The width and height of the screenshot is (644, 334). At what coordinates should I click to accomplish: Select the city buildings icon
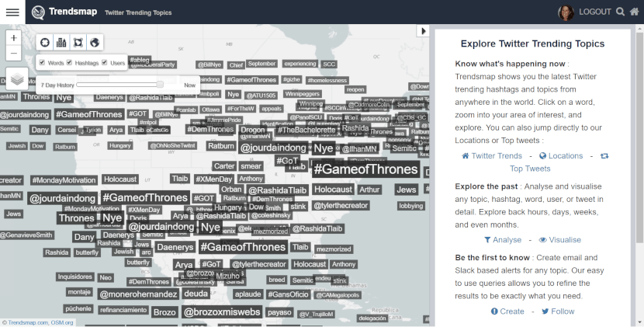61,43
